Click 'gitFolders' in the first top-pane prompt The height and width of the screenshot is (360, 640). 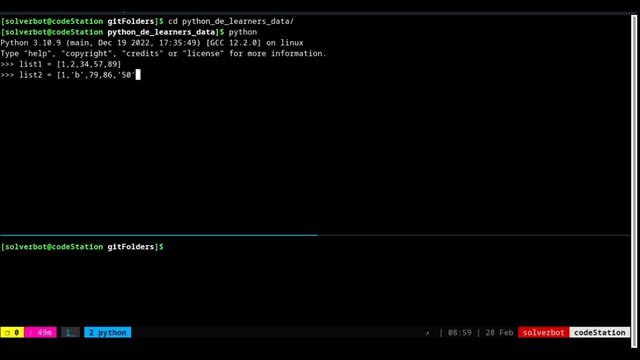(131, 21)
